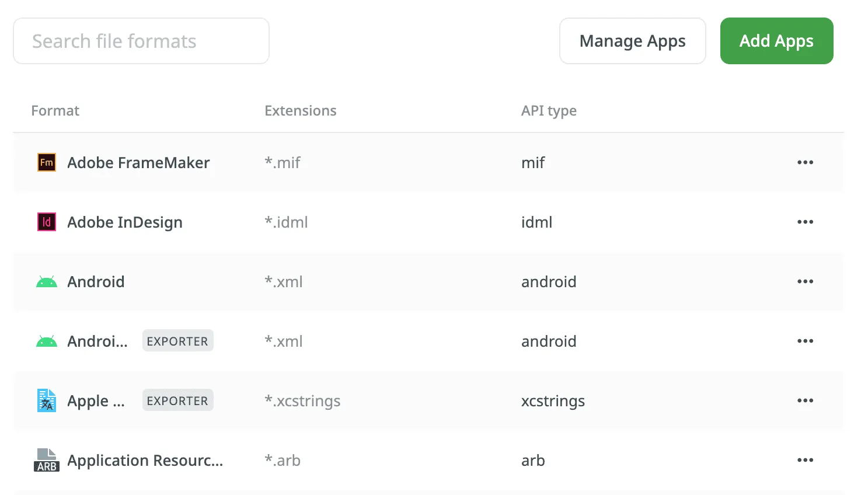Screen dimensions: 868x495
Task: Click the Android exporter row's robot icon
Action: click(x=46, y=341)
